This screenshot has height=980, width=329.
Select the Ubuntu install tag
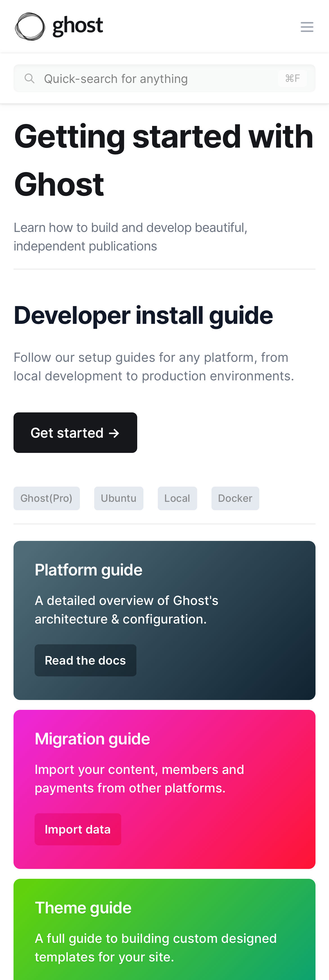[x=119, y=498]
